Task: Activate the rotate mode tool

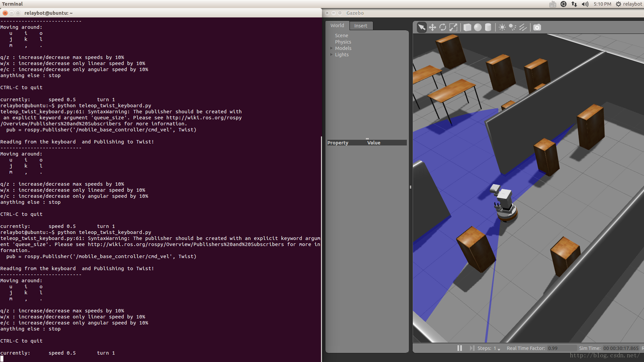Action: (x=443, y=27)
